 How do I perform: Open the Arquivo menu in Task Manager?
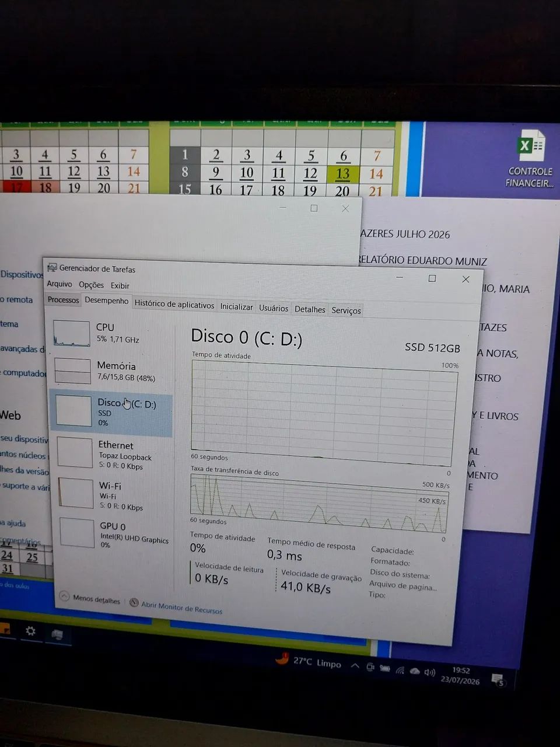click(x=60, y=284)
